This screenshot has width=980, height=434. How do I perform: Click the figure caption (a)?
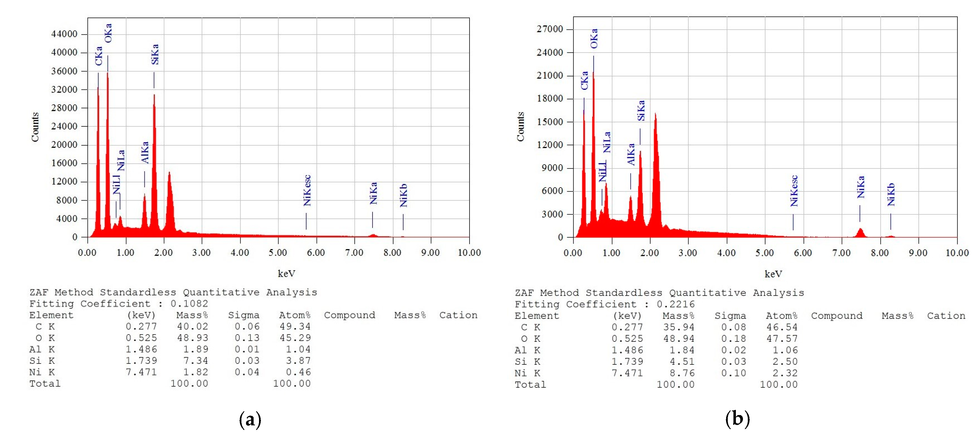(250, 420)
